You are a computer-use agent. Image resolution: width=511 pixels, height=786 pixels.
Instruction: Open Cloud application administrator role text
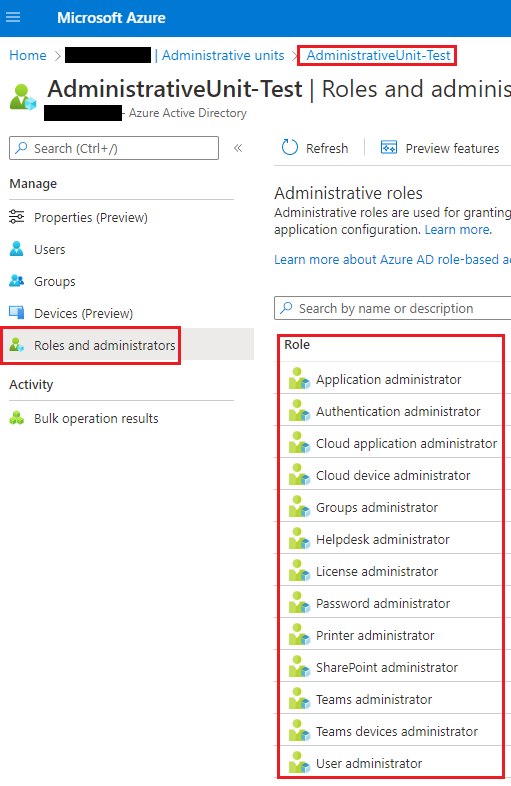click(406, 444)
